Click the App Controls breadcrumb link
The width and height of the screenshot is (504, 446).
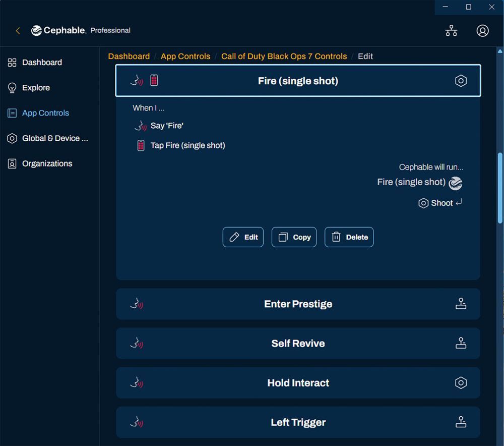pyautogui.click(x=185, y=57)
